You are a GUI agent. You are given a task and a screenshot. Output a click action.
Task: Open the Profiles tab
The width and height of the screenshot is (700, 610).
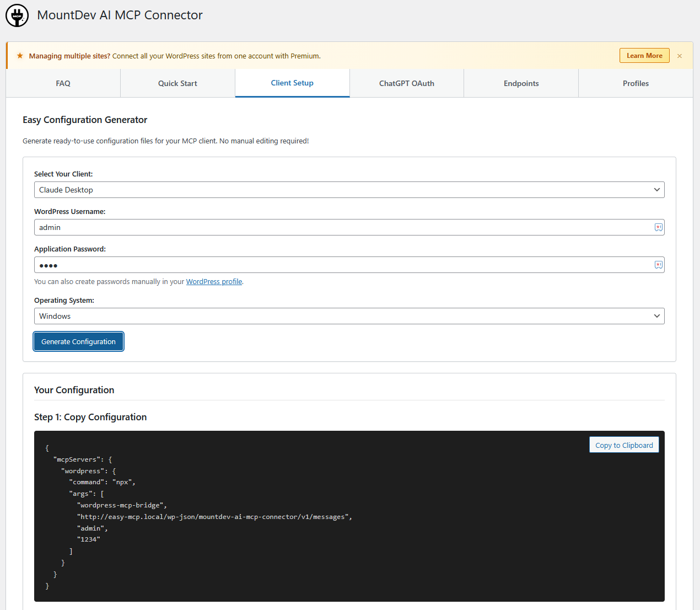click(636, 83)
